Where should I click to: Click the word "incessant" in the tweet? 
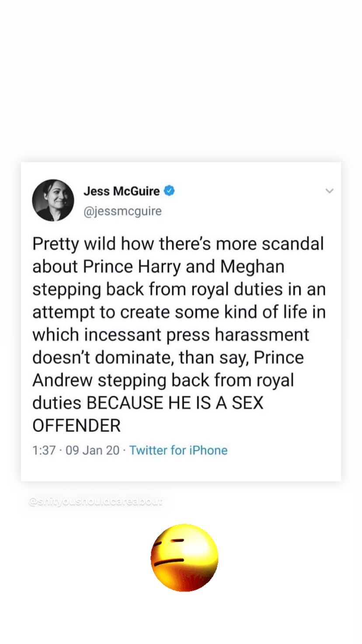115,335
